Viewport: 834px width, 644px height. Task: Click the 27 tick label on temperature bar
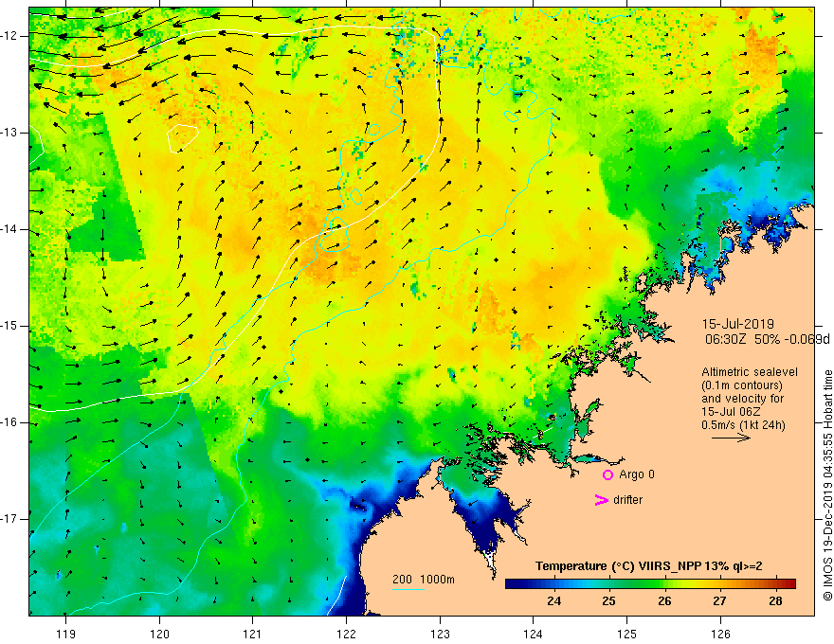point(719,601)
